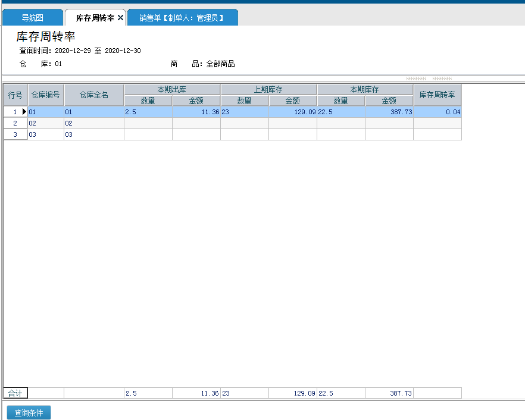Click warehouse full name cell 02

click(94, 123)
